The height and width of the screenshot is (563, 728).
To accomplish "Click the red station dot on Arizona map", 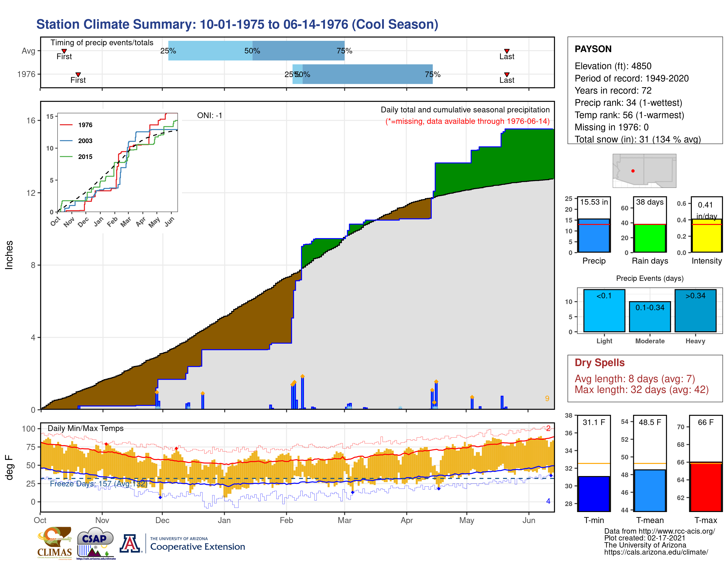I will tap(633, 171).
